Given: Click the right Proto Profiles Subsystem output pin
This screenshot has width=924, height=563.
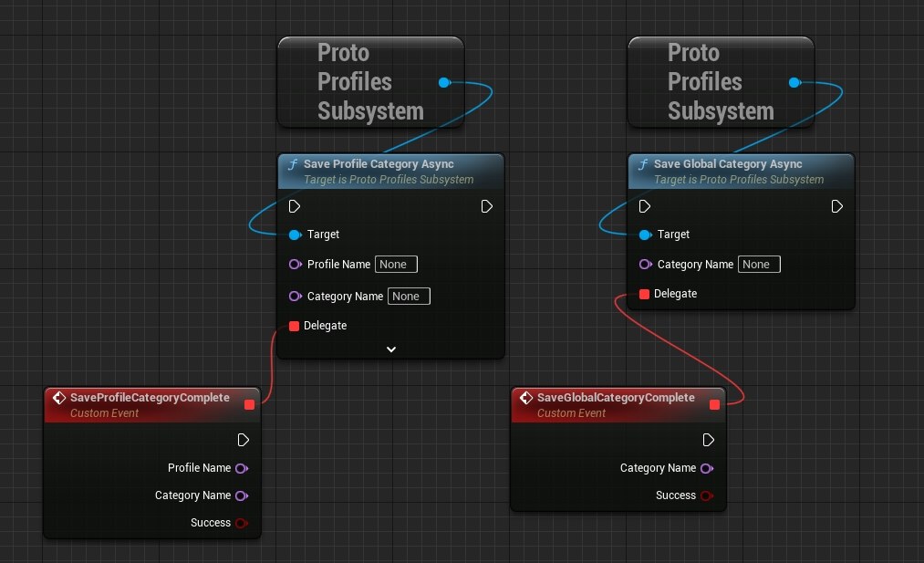Looking at the screenshot, I should coord(794,82).
